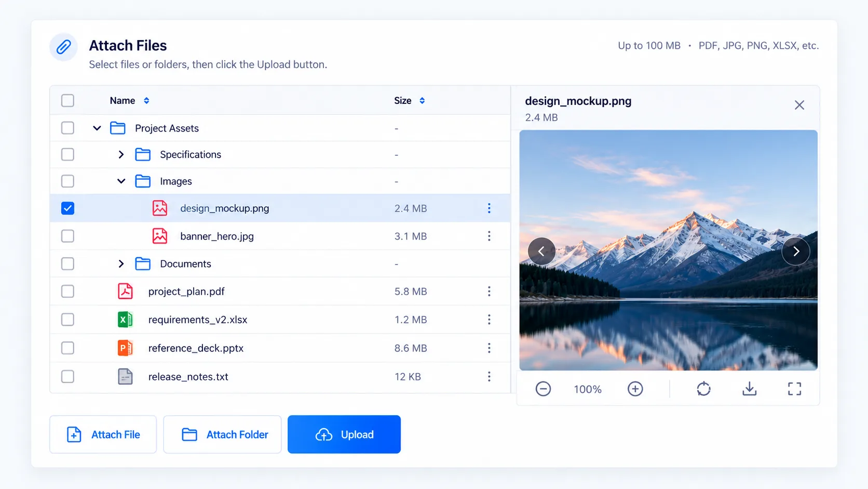Screen dimensions: 868x489
Task: Select the requirements_v2.xlsx file name
Action: [x=198, y=319]
